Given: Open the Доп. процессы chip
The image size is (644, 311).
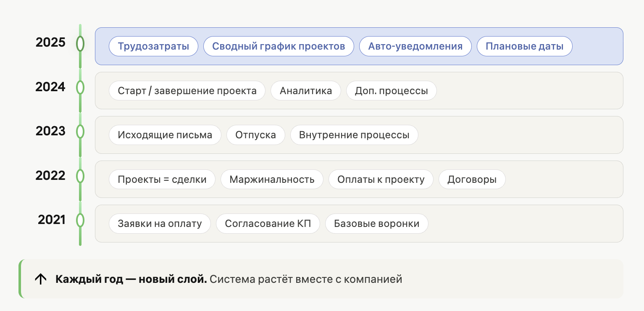Looking at the screenshot, I should coord(392,91).
